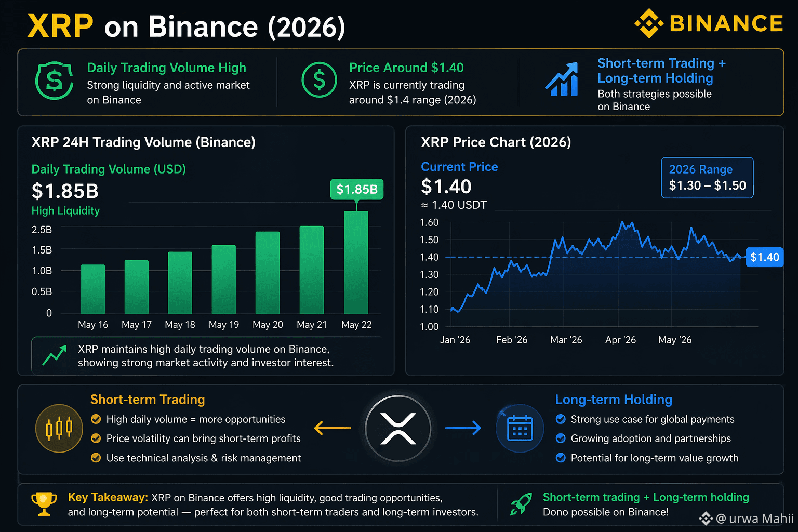
Task: Click the volume bar above May 21
Action: pos(312,270)
